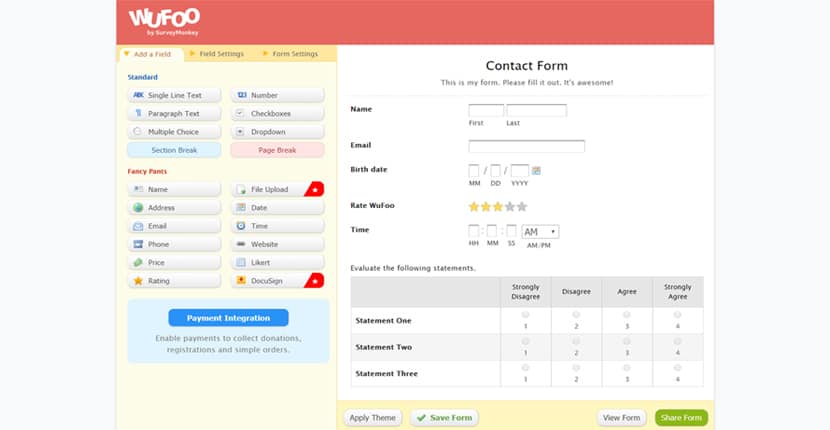This screenshot has height=430, width=830.
Task: Save the form
Action: tap(444, 418)
